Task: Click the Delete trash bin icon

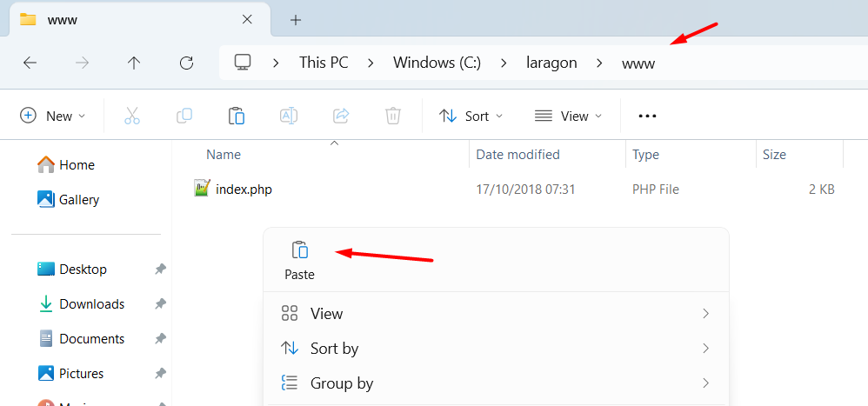Action: coord(393,116)
